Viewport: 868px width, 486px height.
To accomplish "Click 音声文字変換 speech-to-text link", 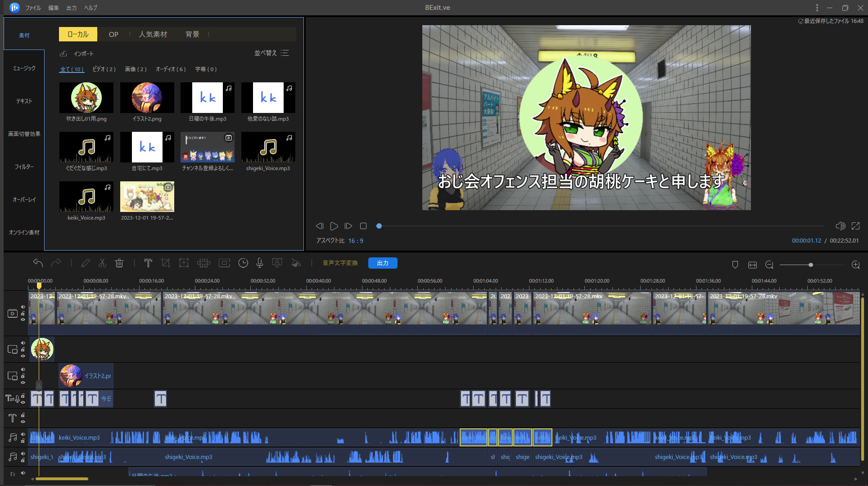I will coord(340,263).
